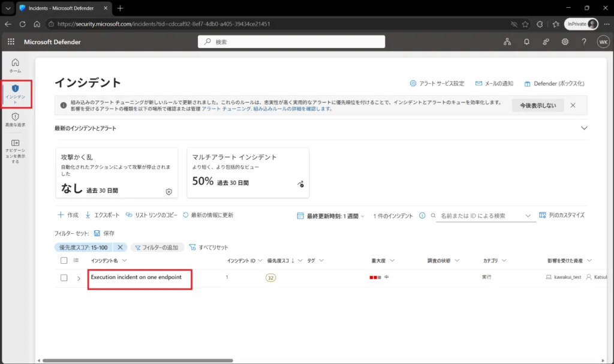Open タグ column dropdown
This screenshot has height=364, width=614.
click(321, 260)
